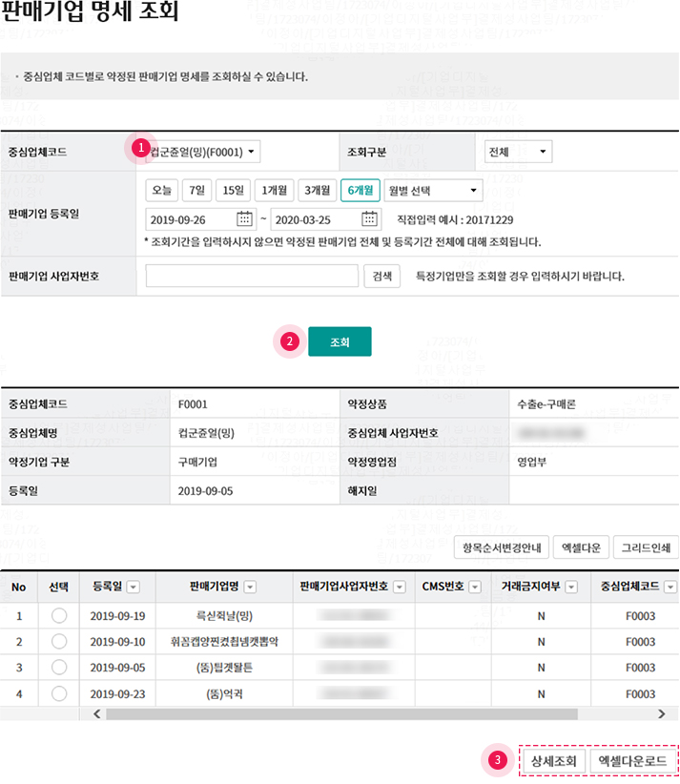Expand the 중심업체코드 dropdown

click(x=203, y=152)
